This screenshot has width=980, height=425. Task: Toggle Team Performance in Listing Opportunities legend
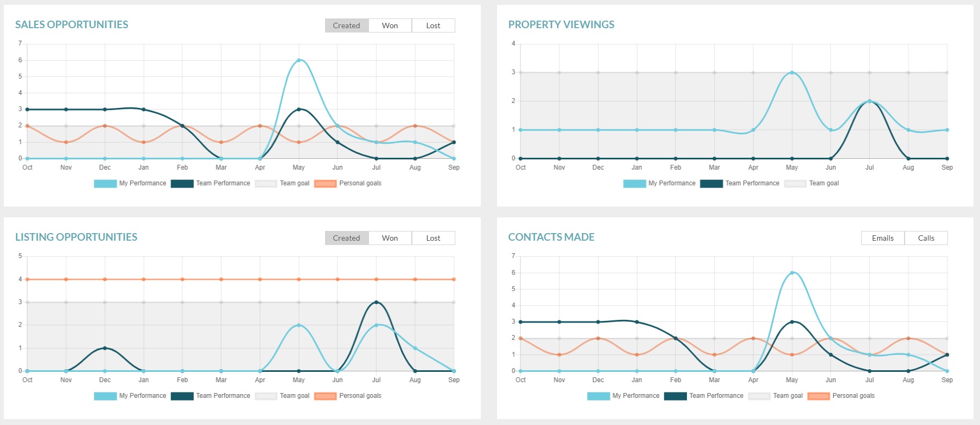[x=222, y=396]
